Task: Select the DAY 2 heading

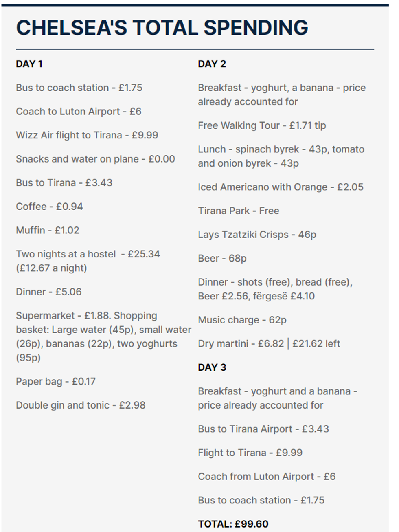Action: coord(212,64)
